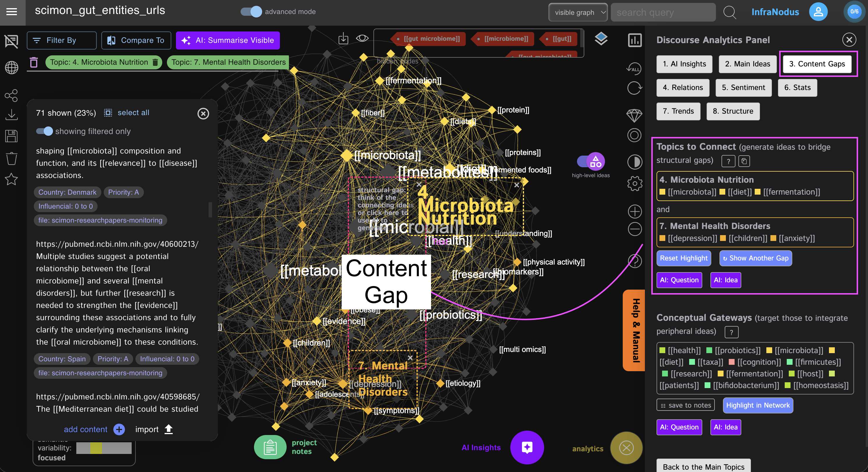Viewport: 868px width, 472px height.
Task: Click the hide-statements icon in left sidebar
Action: click(11, 41)
